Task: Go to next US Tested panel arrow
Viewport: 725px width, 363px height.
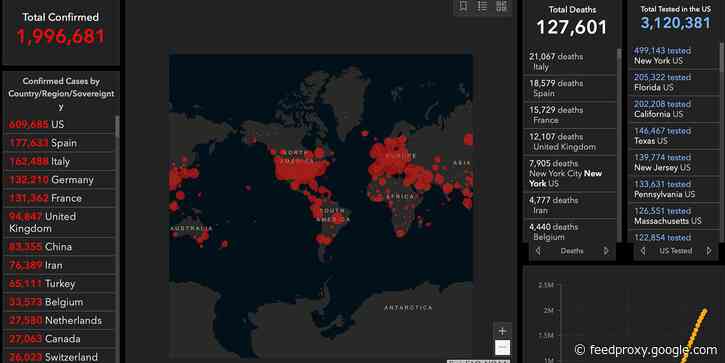Action: coord(709,251)
